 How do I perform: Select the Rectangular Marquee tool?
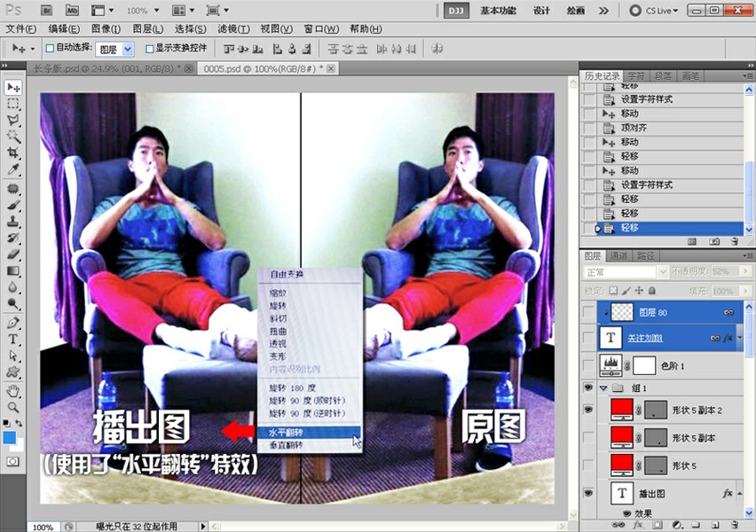[x=13, y=104]
